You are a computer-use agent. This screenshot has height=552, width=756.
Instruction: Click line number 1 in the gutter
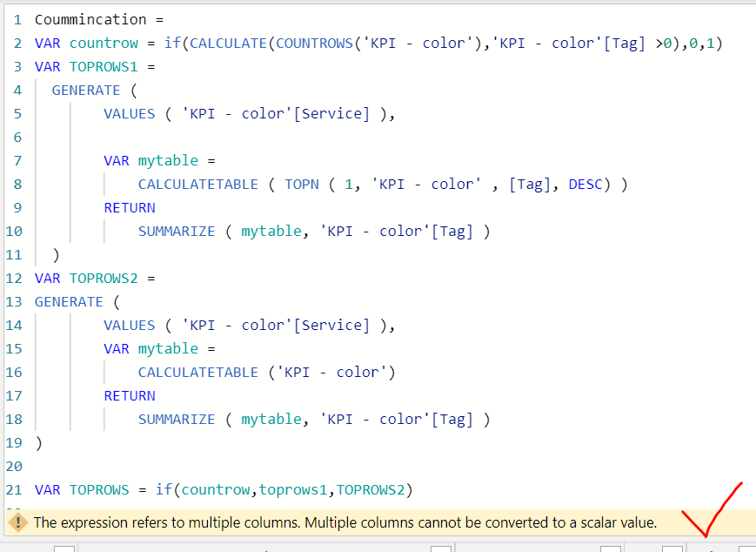tap(17, 20)
